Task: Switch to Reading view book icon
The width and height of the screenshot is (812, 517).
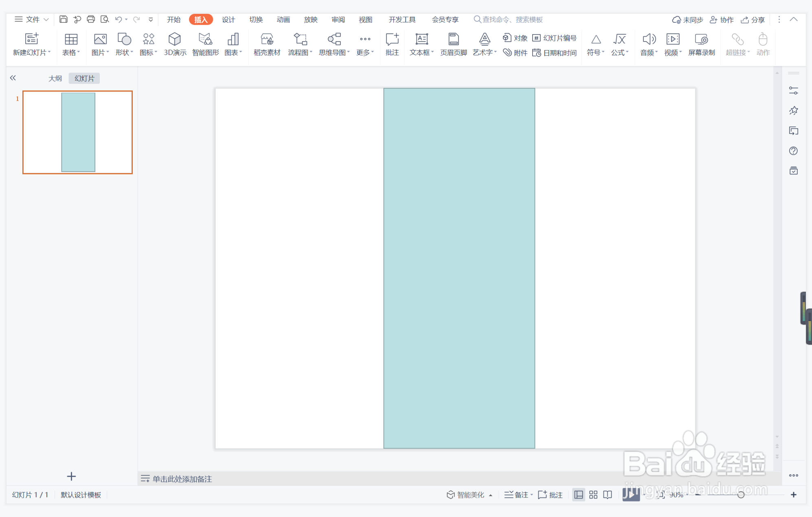Action: click(x=608, y=495)
